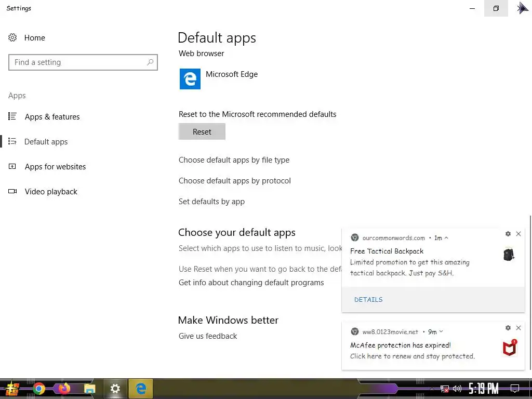Screen dimensions: 532x399
Task: Switch to Microsoft Edge on the taskbar
Action: 141,389
